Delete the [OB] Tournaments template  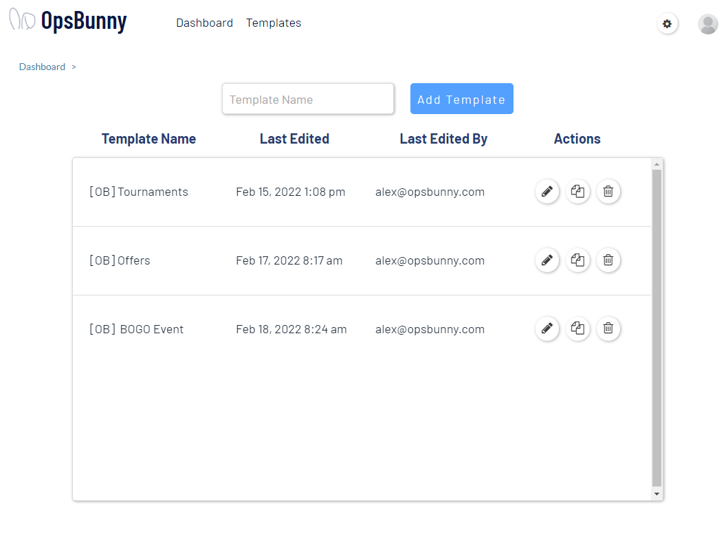pos(608,191)
